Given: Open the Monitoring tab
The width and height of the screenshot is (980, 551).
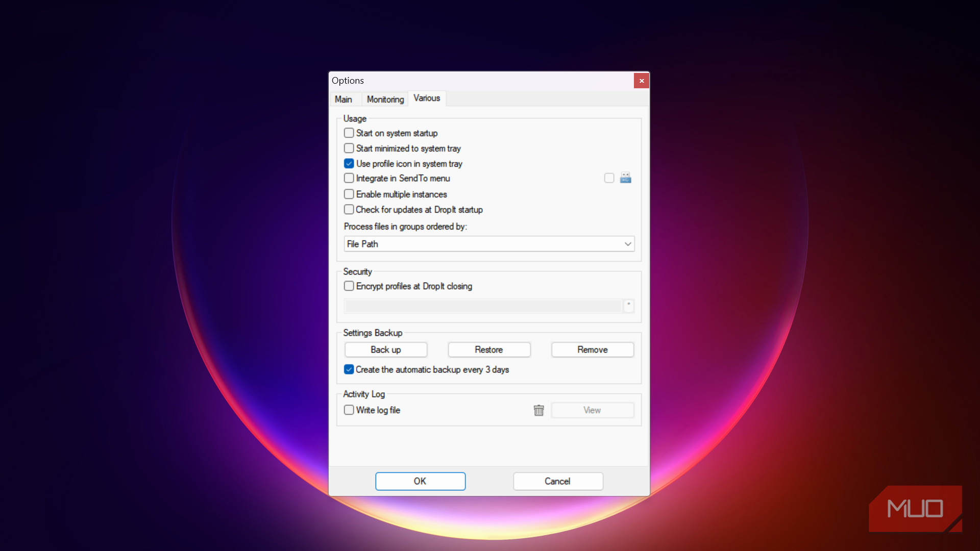Looking at the screenshot, I should (385, 99).
